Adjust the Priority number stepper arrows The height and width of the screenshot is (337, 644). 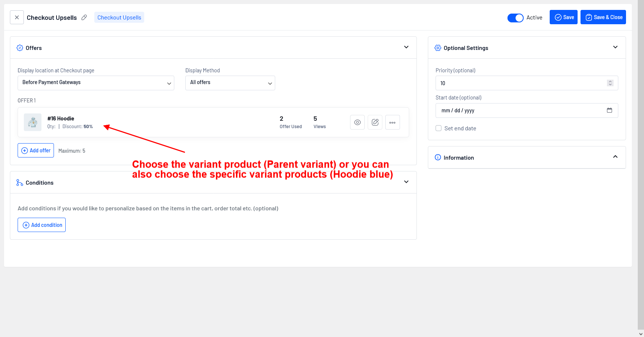point(610,83)
